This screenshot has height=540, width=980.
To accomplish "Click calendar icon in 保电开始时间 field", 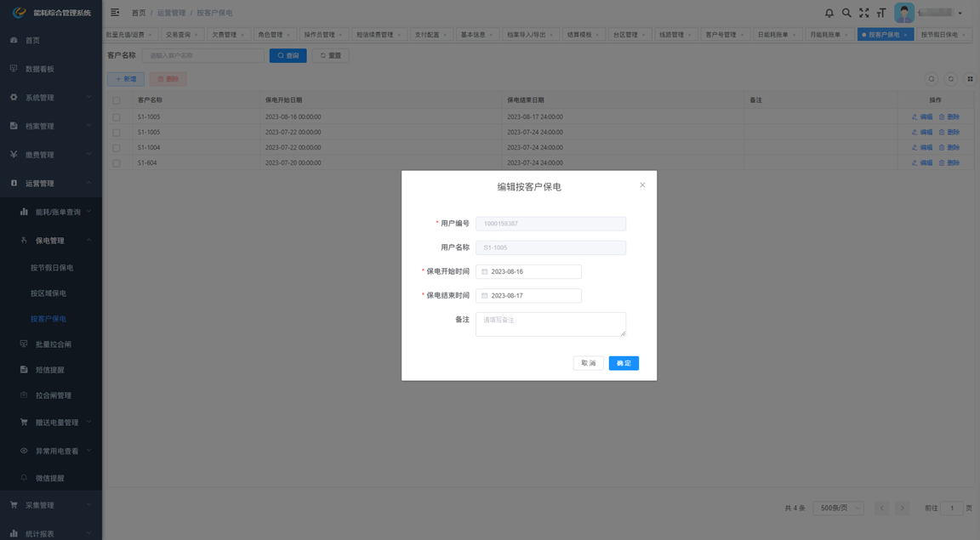I will click(485, 272).
